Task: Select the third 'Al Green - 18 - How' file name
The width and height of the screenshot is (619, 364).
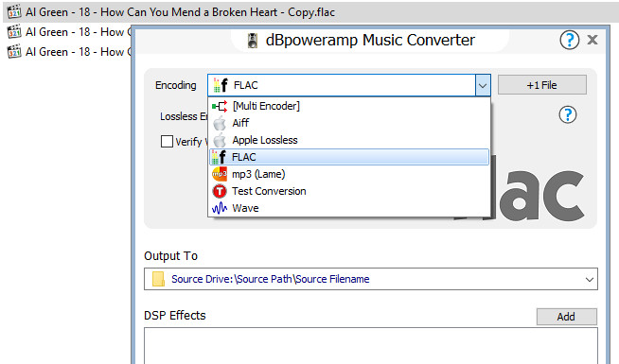Action: pos(78,52)
